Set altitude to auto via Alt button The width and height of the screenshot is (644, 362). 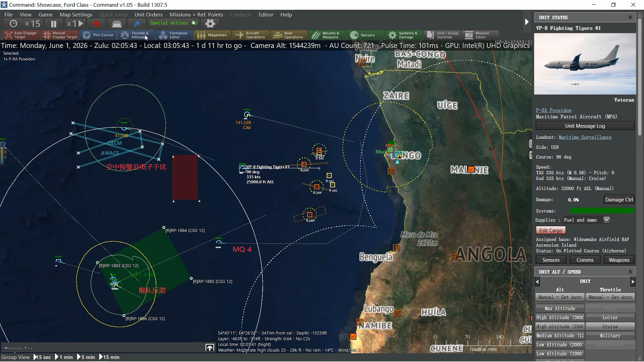point(560,297)
